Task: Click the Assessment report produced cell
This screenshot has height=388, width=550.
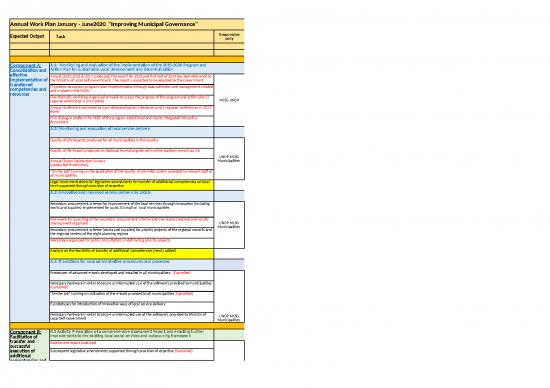Action: coord(132,344)
